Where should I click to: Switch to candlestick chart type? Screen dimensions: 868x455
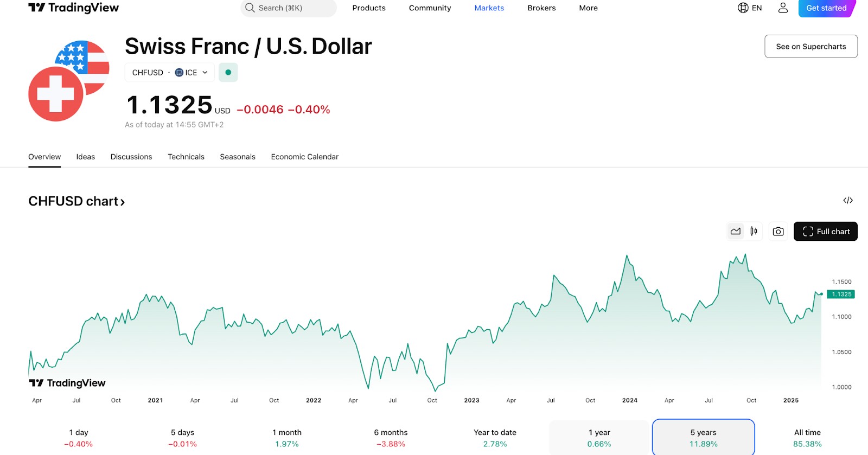(x=754, y=232)
